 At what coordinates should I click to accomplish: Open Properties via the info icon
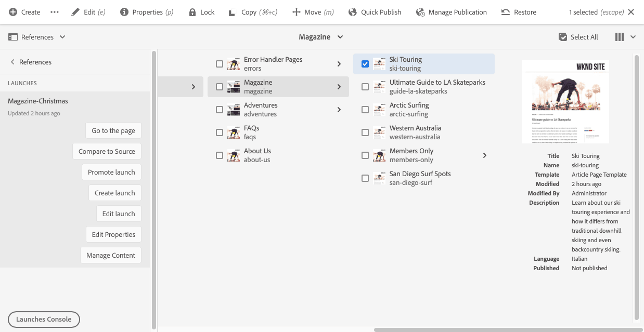pos(124,11)
